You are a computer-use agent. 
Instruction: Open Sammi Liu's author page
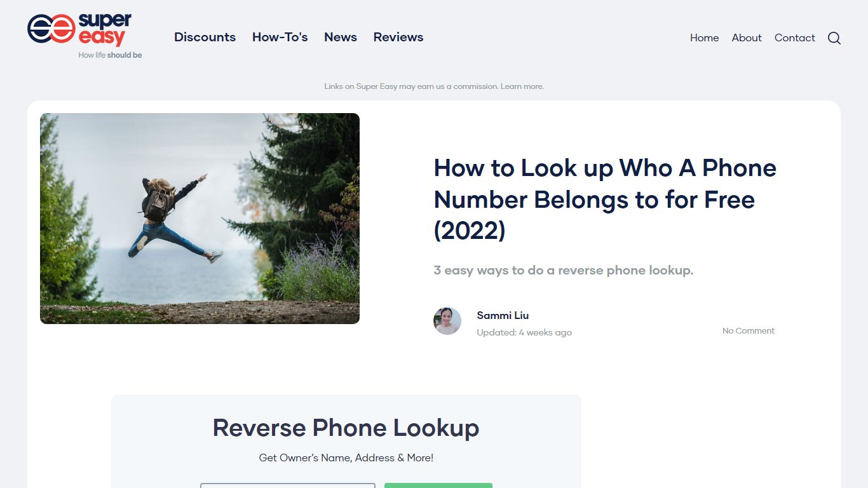pyautogui.click(x=503, y=315)
